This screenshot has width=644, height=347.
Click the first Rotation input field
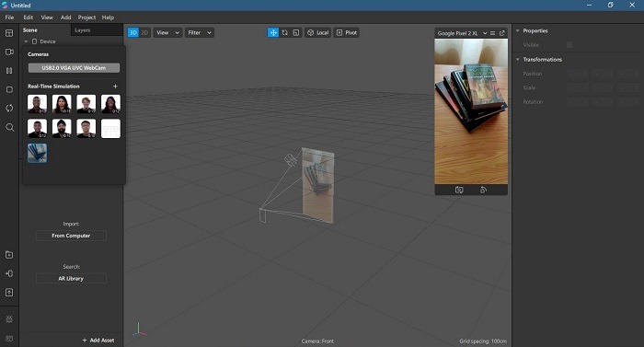579,101
